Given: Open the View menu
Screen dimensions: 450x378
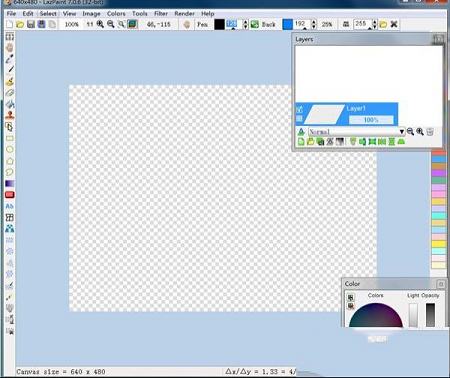Looking at the screenshot, I should (x=69, y=14).
